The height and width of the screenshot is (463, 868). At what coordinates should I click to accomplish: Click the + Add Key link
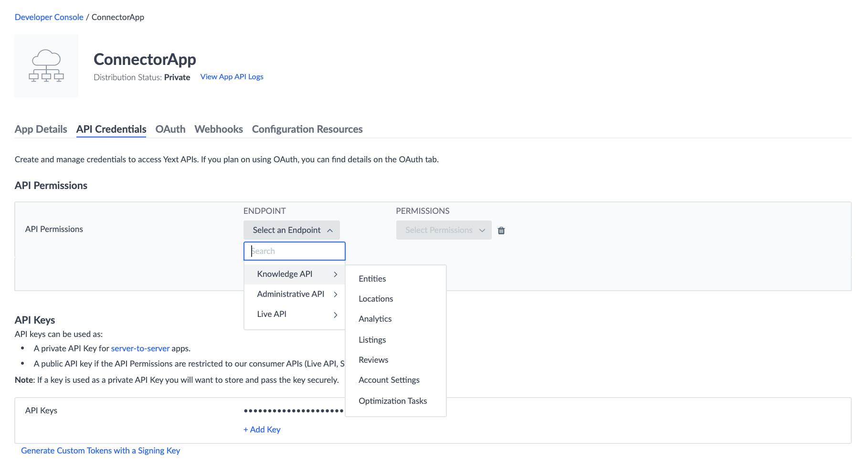click(x=262, y=430)
